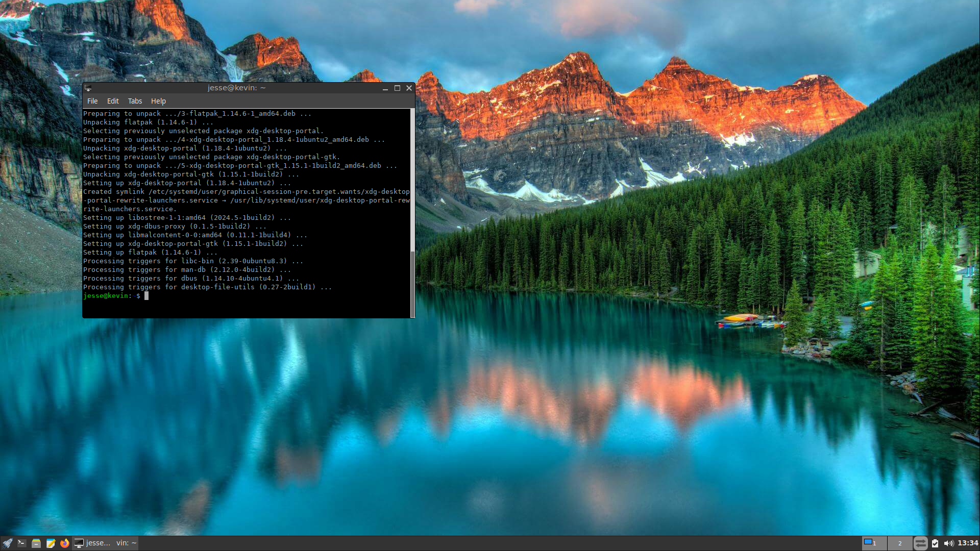980x551 pixels.
Task: Maximize the jesse@kevin terminal window
Action: click(x=397, y=88)
